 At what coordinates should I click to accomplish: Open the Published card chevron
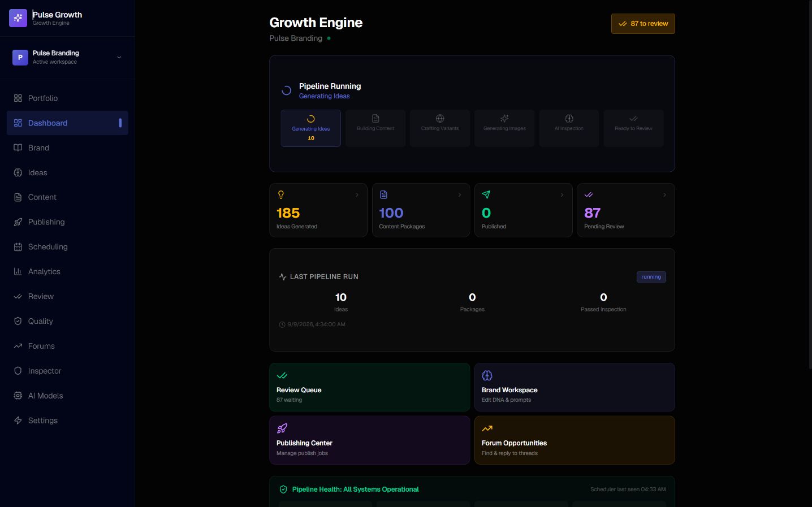(562, 195)
